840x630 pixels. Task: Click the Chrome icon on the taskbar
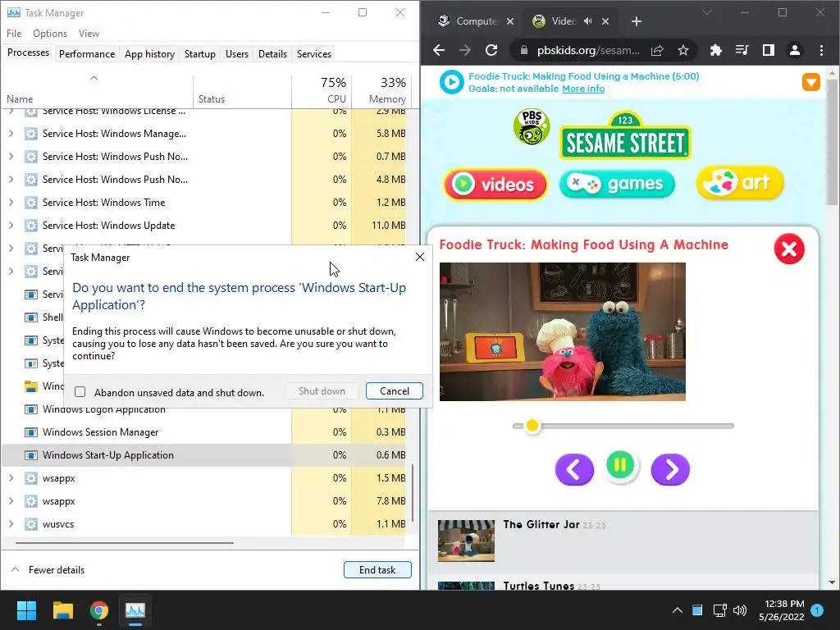pos(99,610)
